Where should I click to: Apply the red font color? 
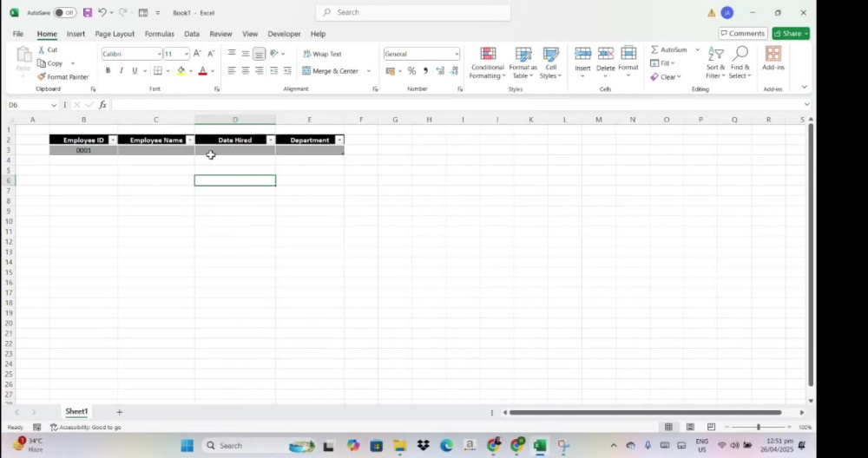pos(202,71)
